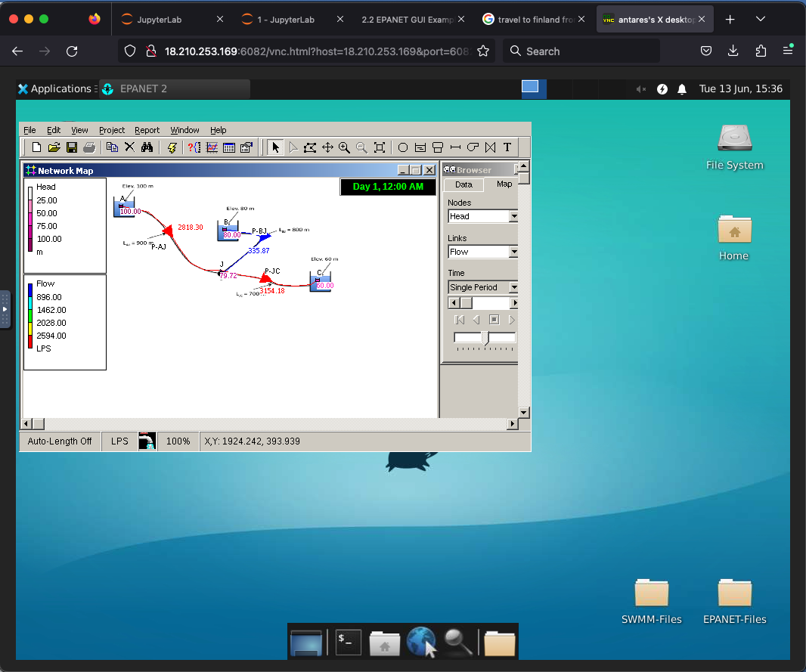Switch to the Map tab in Browser
Image resolution: width=806 pixels, height=672 pixels.
point(504,184)
